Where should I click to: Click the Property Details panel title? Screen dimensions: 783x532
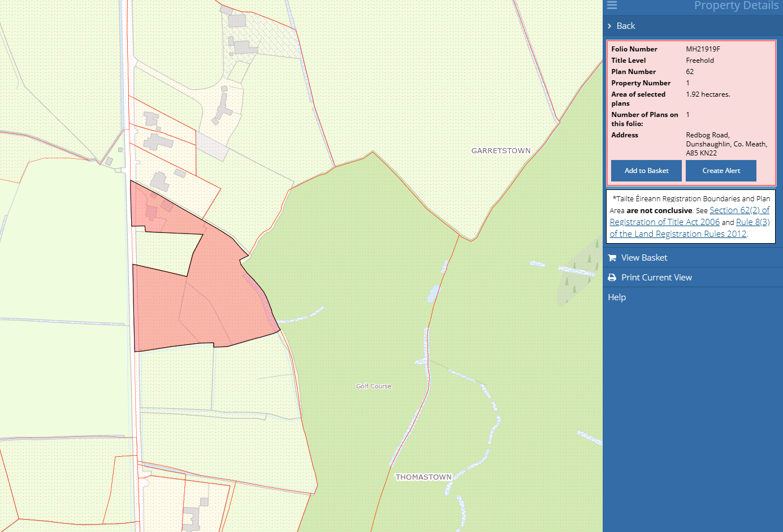pos(736,6)
